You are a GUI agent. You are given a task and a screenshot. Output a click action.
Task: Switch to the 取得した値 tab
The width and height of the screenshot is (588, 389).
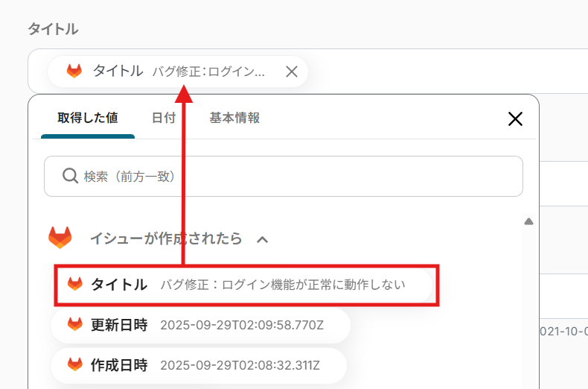coord(87,118)
